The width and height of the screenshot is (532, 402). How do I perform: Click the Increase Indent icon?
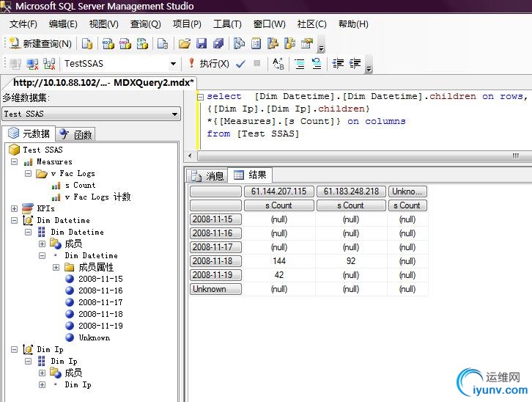point(354,64)
